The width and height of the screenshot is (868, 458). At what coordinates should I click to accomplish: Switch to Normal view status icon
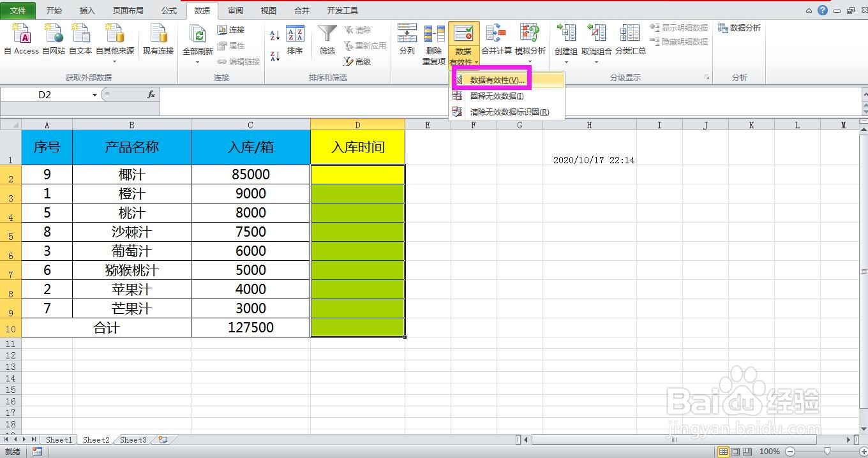(x=723, y=452)
